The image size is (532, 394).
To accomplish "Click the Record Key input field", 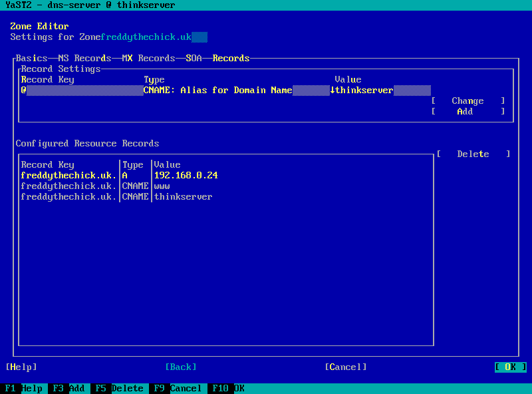I will point(82,91).
